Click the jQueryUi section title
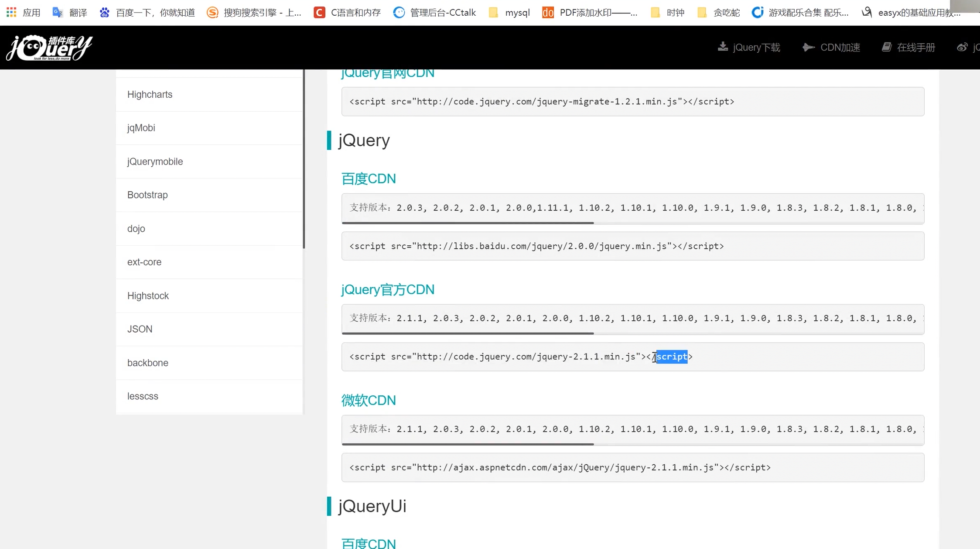Screen dimensions: 980x549 372,506
